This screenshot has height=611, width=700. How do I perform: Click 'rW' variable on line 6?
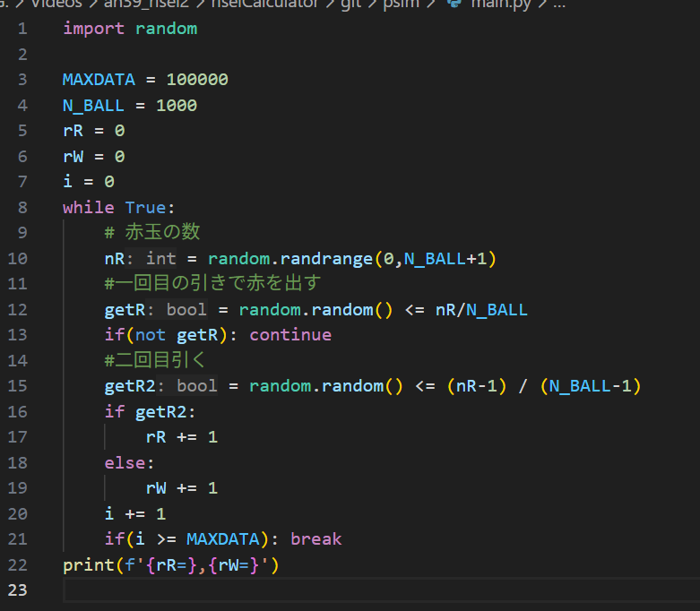[73, 157]
